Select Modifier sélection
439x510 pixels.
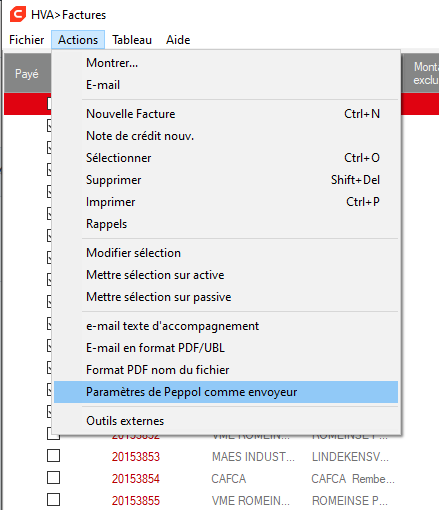coord(226,253)
